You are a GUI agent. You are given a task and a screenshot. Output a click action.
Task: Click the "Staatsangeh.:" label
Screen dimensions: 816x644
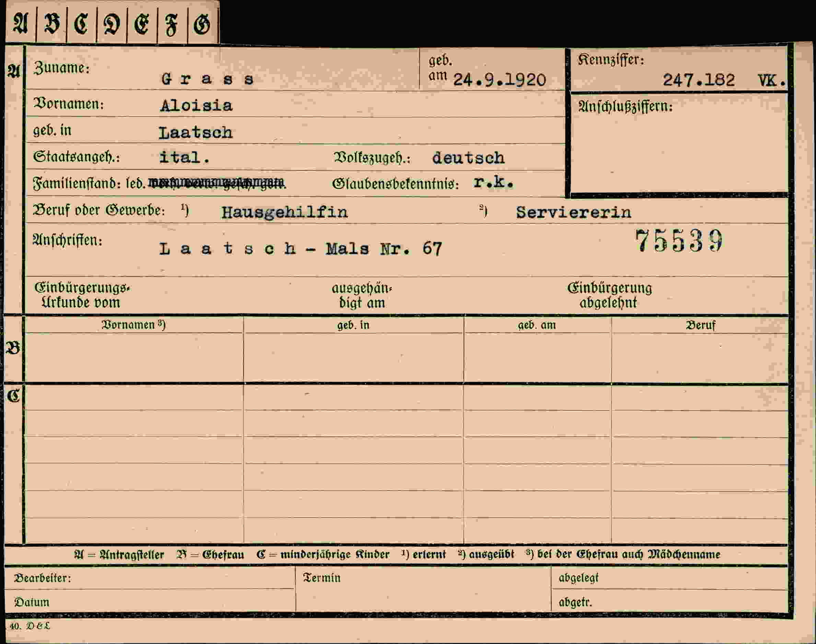tap(77, 157)
